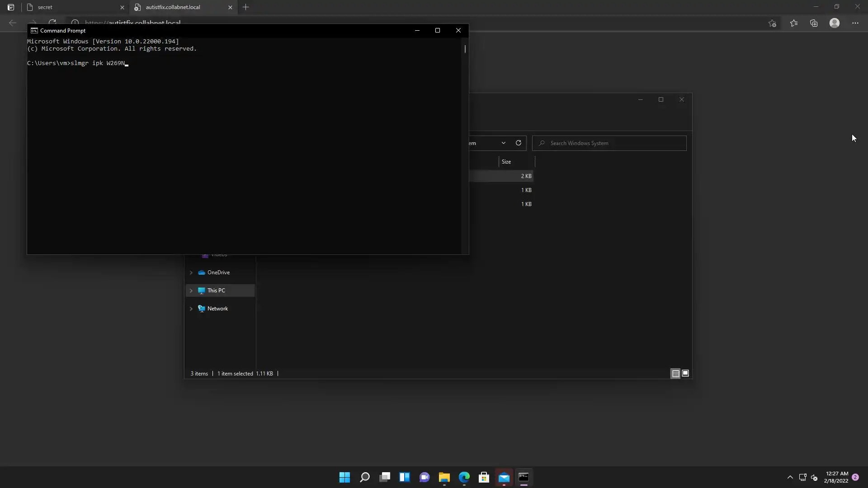The image size is (868, 488).
Task: Open a new browser tab
Action: (x=246, y=7)
